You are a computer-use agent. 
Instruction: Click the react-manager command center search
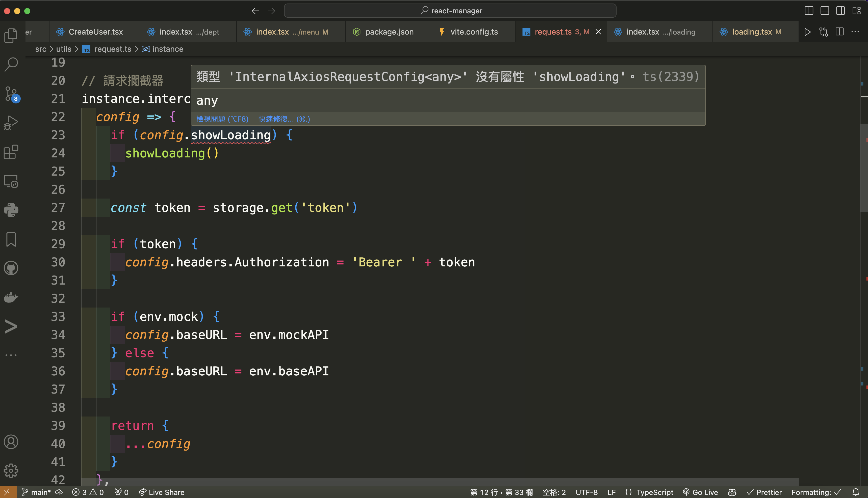point(450,11)
